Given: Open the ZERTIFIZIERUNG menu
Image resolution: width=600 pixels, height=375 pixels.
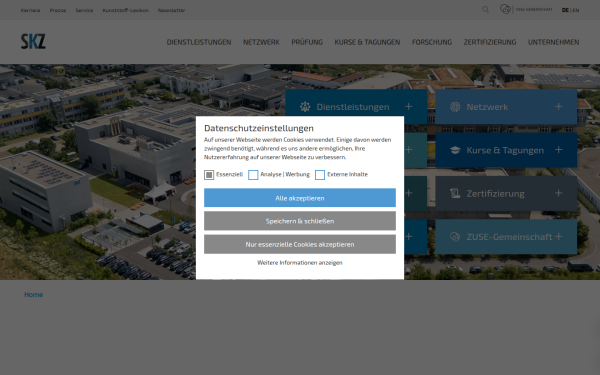Looking at the screenshot, I should pos(490,42).
